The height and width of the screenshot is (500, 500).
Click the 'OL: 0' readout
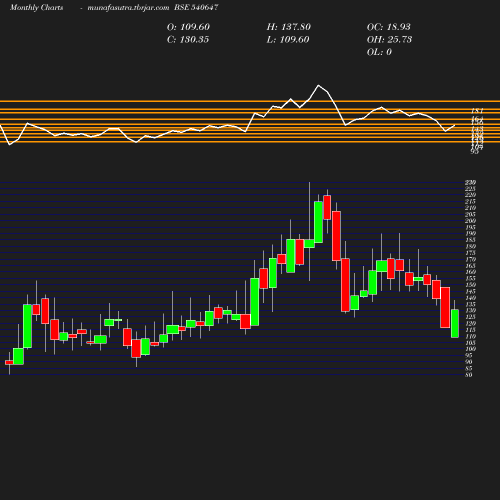point(379,52)
